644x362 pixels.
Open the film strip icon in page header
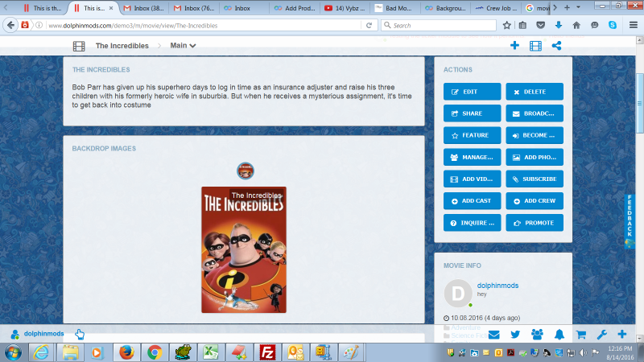(x=535, y=46)
